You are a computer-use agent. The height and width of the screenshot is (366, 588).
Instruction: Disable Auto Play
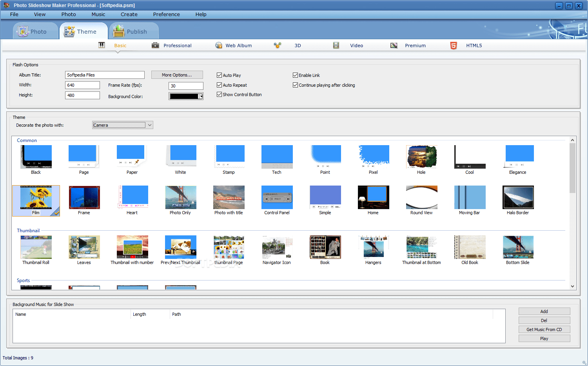[x=219, y=75]
